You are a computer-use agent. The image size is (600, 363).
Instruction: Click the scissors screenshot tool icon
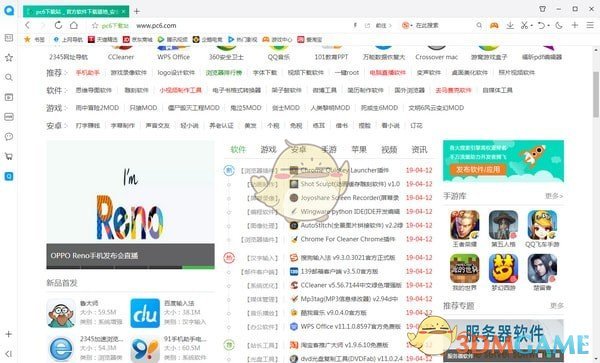coord(524,25)
